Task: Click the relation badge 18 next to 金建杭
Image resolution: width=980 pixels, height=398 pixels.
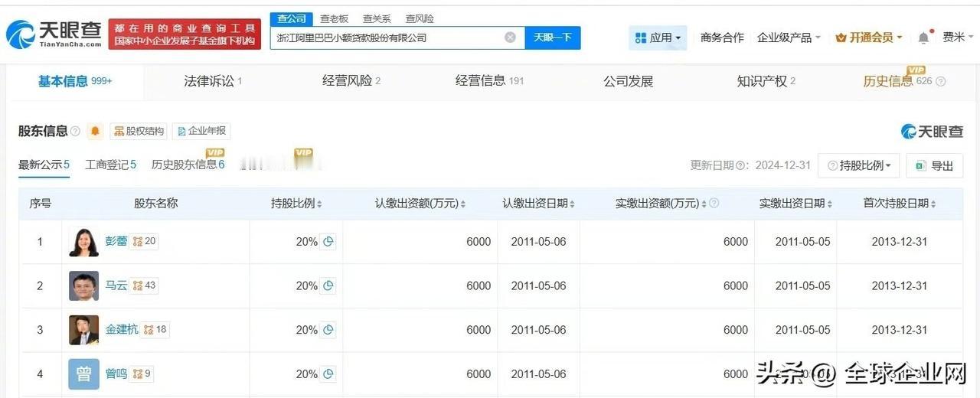Action: pos(155,330)
